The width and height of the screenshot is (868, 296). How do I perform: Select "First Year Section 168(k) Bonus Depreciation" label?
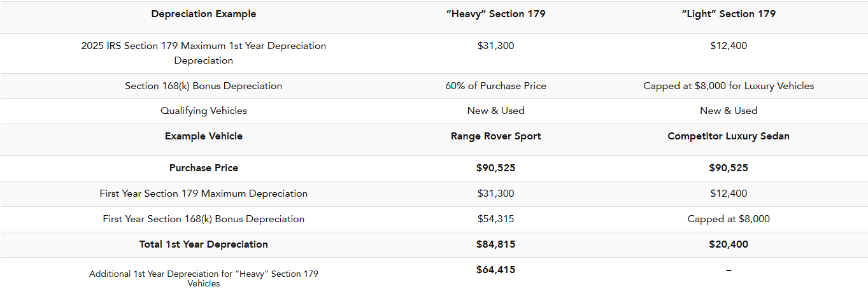pos(203,219)
